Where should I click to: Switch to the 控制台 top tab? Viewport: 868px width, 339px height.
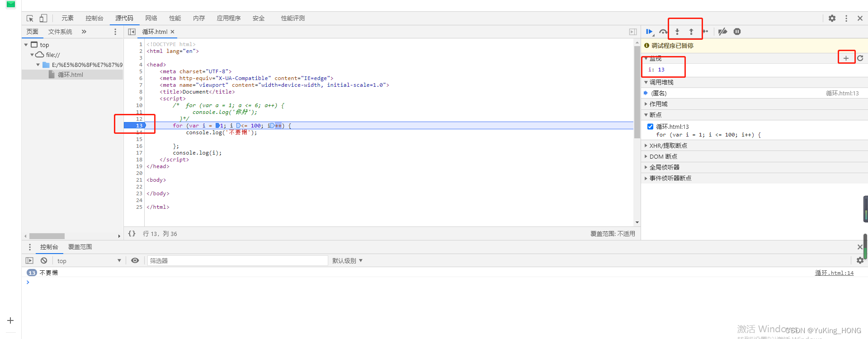point(94,18)
